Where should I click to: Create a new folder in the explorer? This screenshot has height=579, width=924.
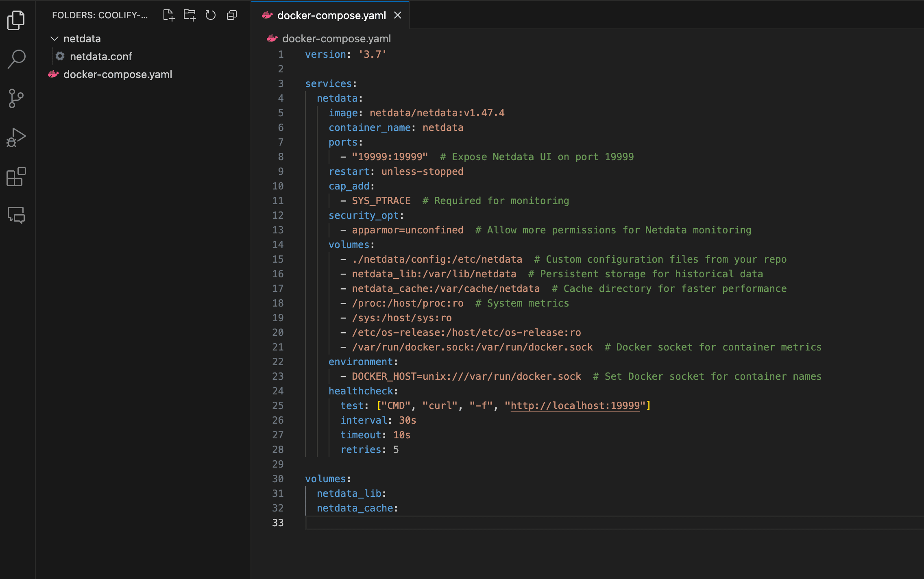coord(190,15)
